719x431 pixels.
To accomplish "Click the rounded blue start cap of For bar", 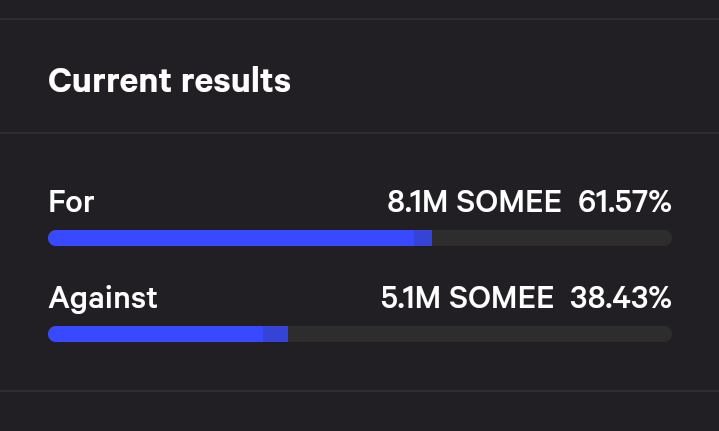I will [53, 238].
